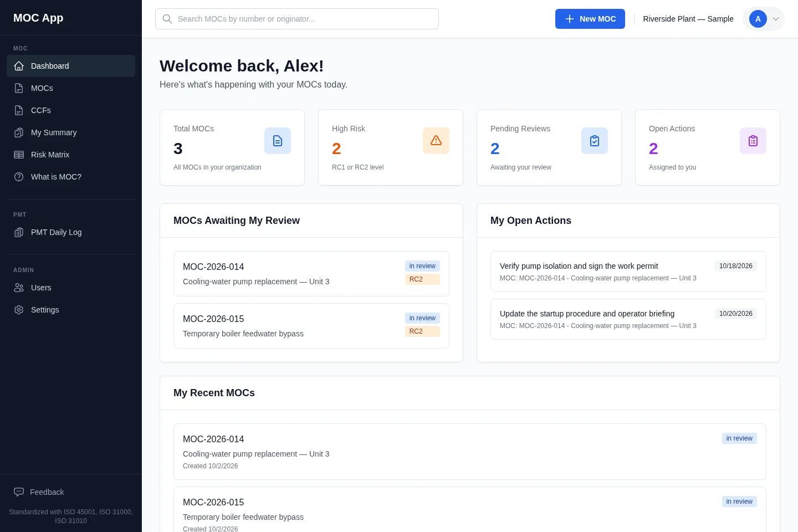Open MOC-2026-014 in My Recent MOCs
This screenshot has height=532, width=798.
(x=470, y=452)
